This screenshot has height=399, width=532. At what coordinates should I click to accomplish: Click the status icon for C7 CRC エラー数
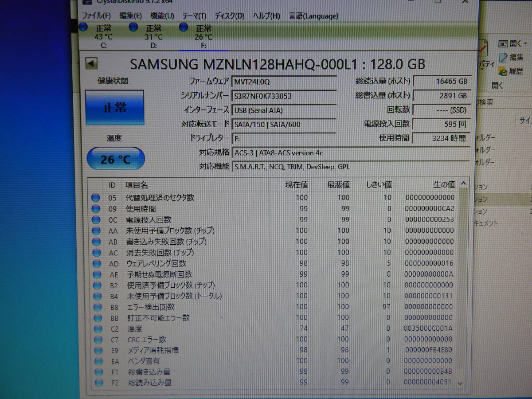pos(98,340)
